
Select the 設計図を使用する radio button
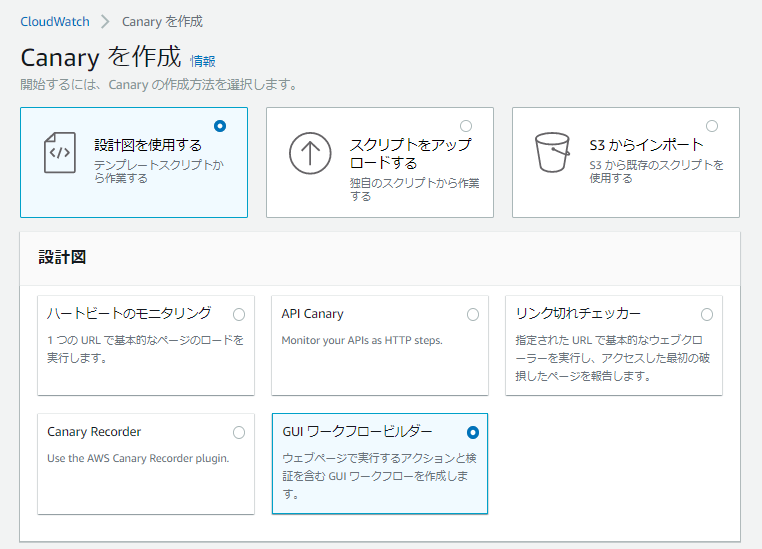coord(220,126)
